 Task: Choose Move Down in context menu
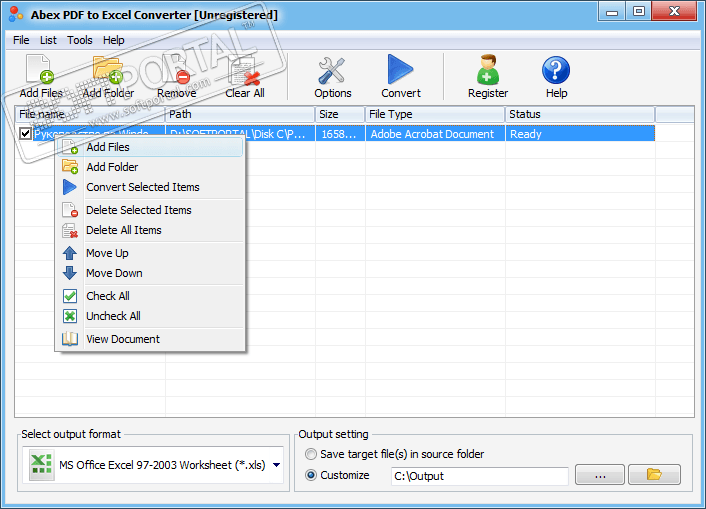150,273
